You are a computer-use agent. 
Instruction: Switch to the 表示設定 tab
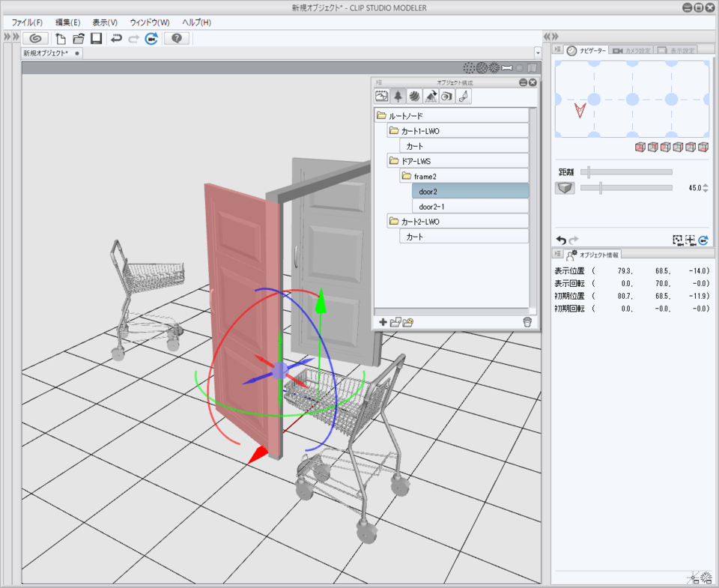click(676, 50)
